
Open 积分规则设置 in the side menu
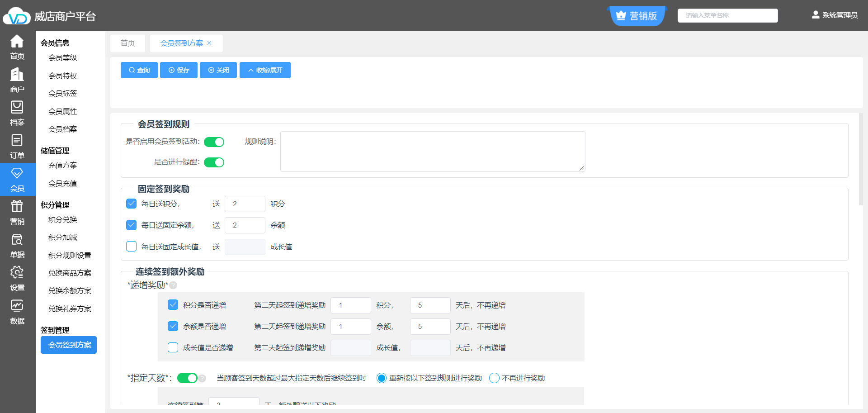click(x=70, y=255)
